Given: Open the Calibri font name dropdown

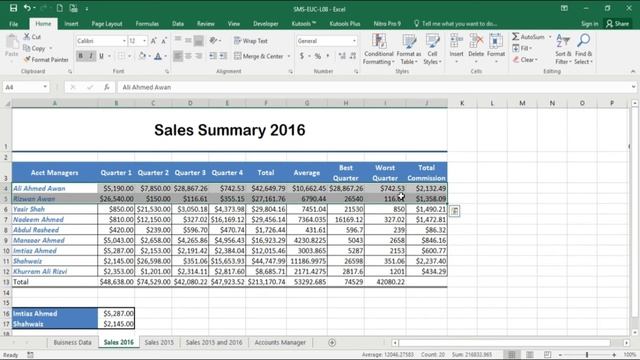Looking at the screenshot, I should [124, 41].
